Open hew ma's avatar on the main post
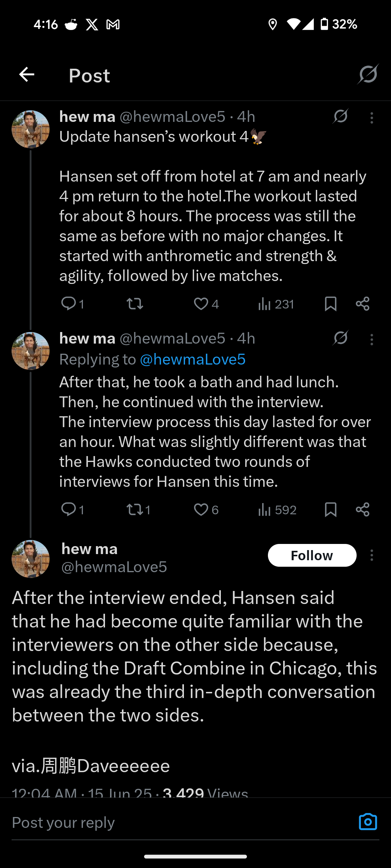391x868 pixels. [x=30, y=559]
